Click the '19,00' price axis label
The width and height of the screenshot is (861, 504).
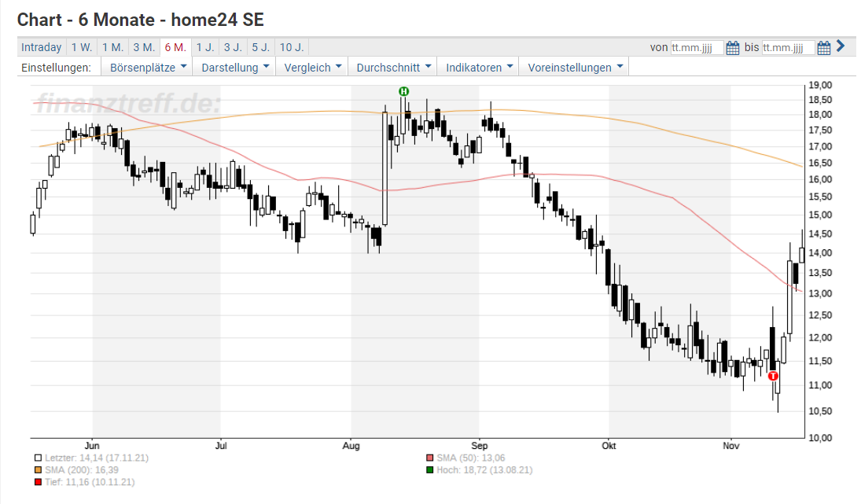click(x=820, y=85)
